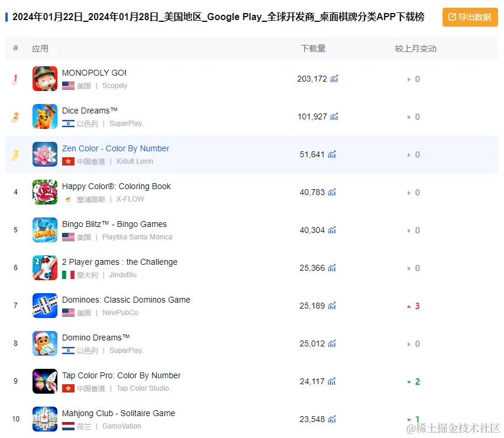Screen dimensions: 504x438
Task: Click the GamoVation developer name
Action: (x=121, y=426)
